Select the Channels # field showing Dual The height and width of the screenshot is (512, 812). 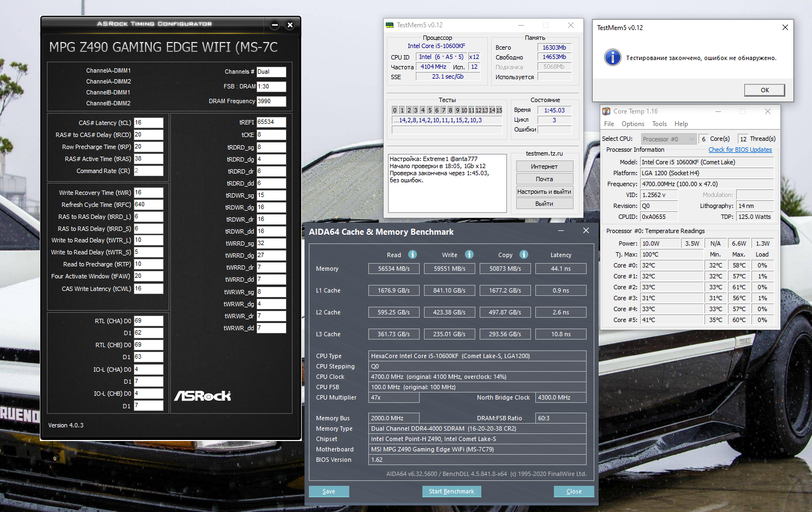point(271,72)
